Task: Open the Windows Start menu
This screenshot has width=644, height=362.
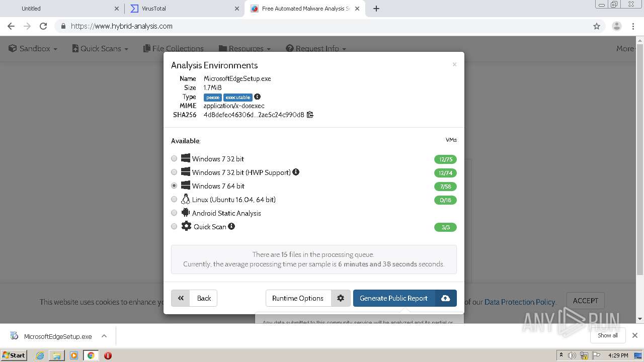Action: coord(14,355)
